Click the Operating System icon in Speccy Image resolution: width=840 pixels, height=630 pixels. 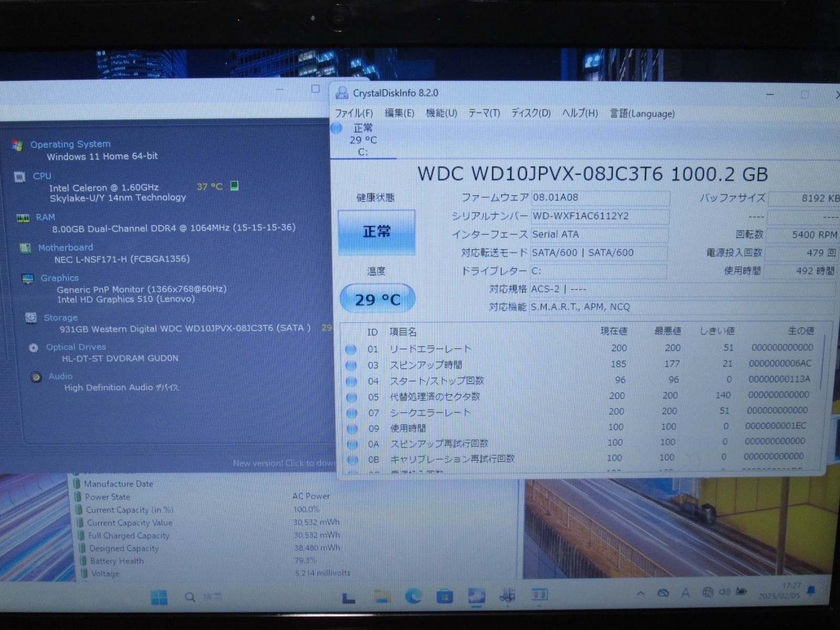pyautogui.click(x=17, y=145)
